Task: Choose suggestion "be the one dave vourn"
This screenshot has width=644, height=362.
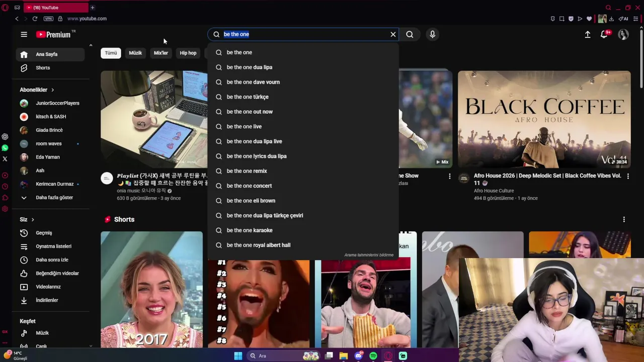Action: click(x=303, y=82)
